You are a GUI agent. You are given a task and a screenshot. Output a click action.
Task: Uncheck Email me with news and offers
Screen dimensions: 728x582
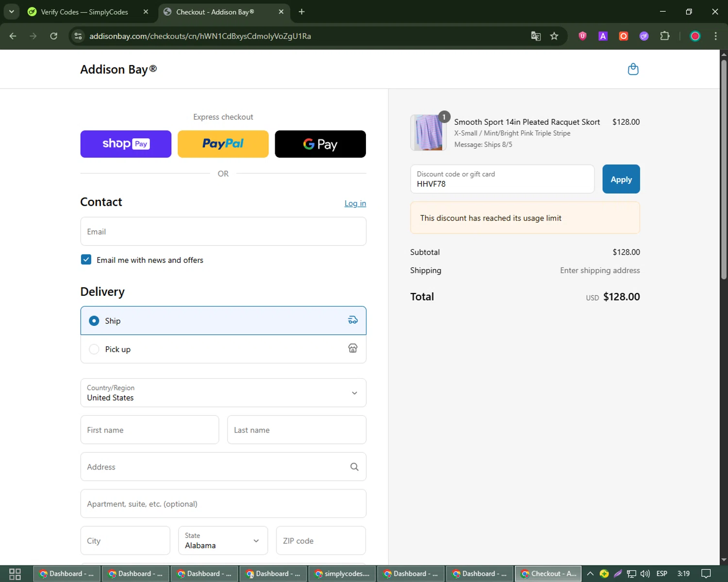click(86, 259)
